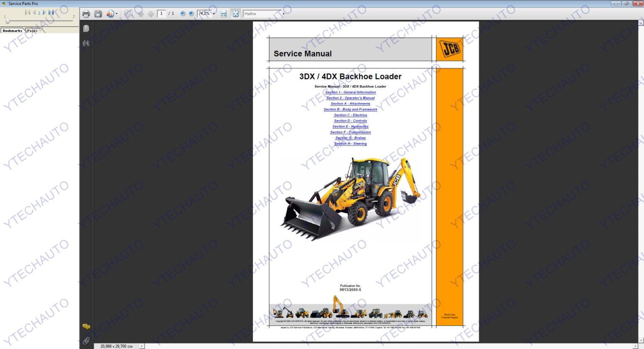644x349 pixels.
Task: Toggle the Fit Width view mode
Action: click(223, 13)
